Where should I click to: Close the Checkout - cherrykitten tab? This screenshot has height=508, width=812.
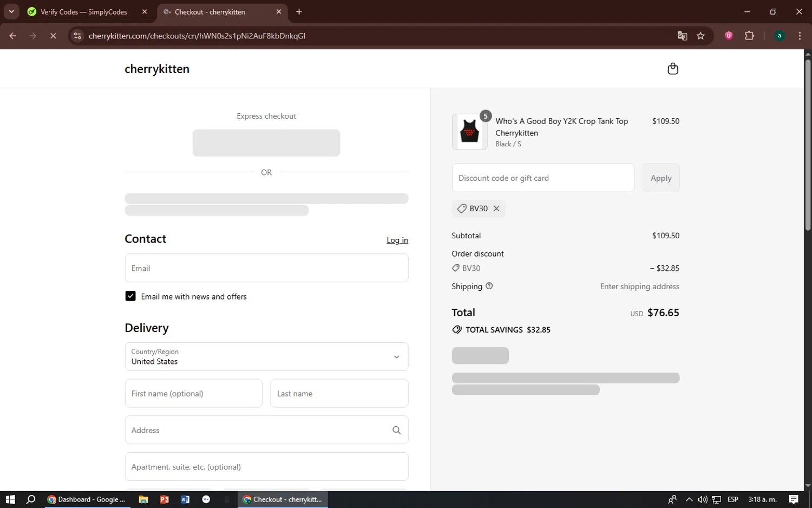click(x=279, y=11)
